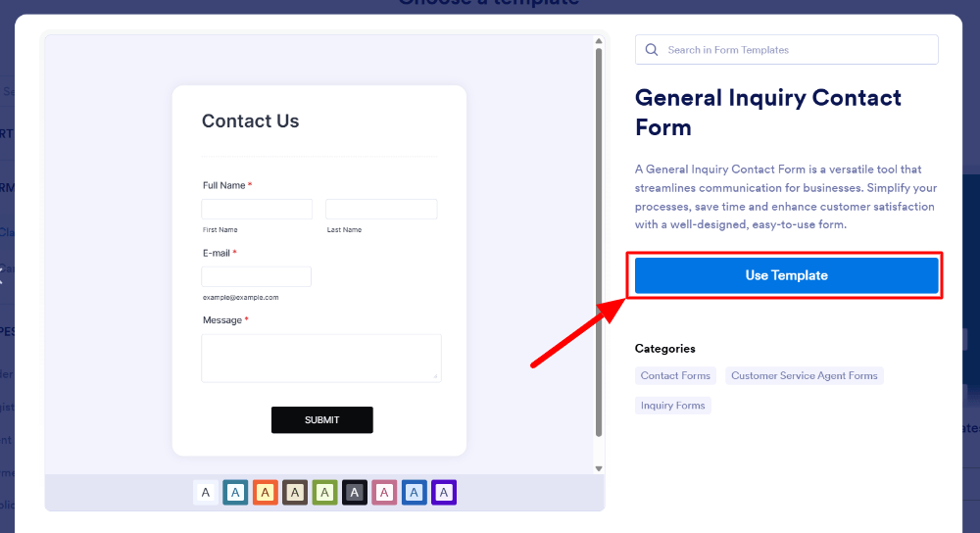Click the preview vertical scrollbar thumb
This screenshot has height=533, width=980.
coord(599,242)
